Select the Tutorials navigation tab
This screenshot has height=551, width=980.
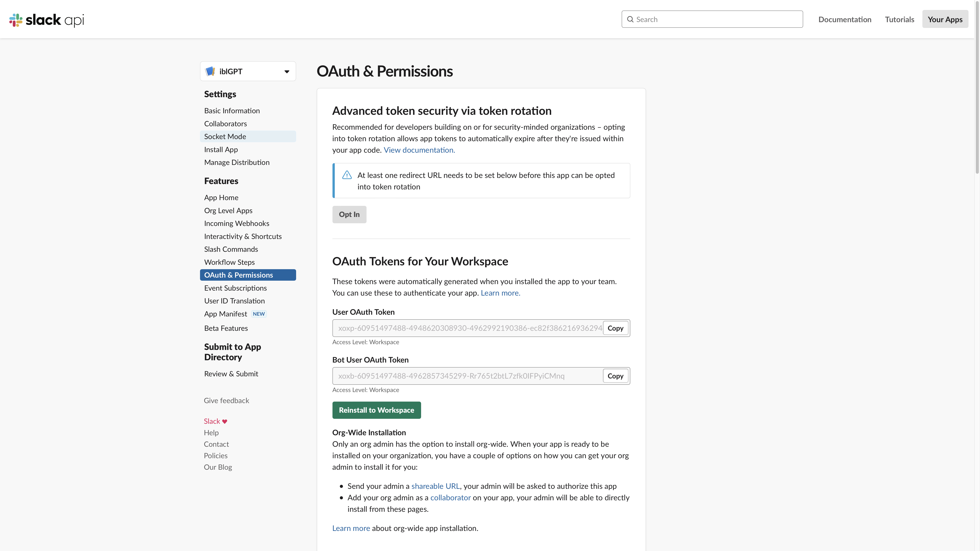[x=899, y=19]
